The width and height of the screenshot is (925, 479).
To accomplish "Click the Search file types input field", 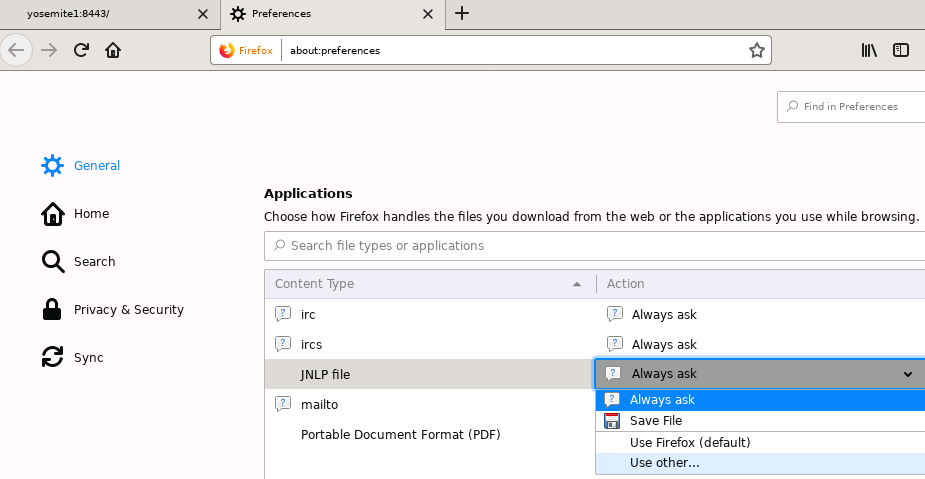I will tap(595, 246).
